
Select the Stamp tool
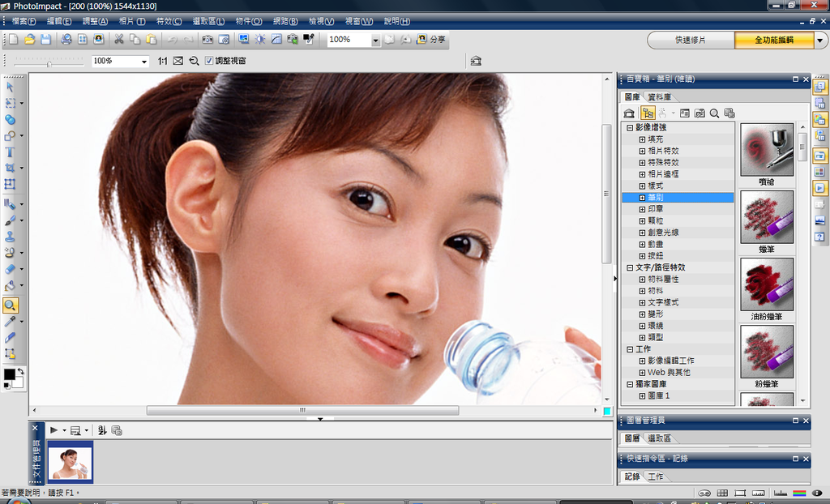point(10,237)
